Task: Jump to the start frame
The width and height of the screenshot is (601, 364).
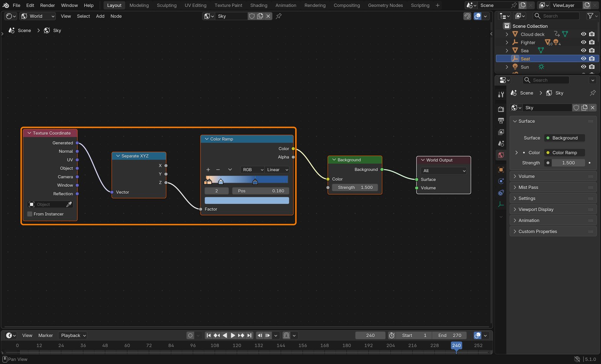Action: tap(208, 335)
